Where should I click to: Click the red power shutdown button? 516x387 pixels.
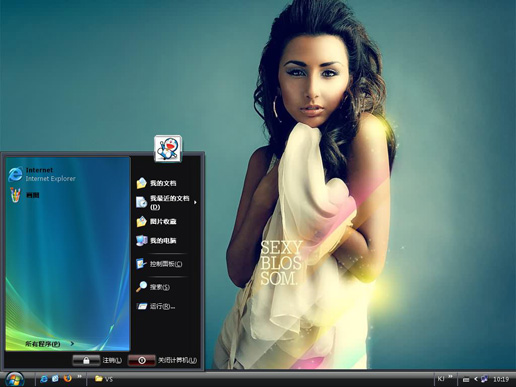[x=142, y=360]
